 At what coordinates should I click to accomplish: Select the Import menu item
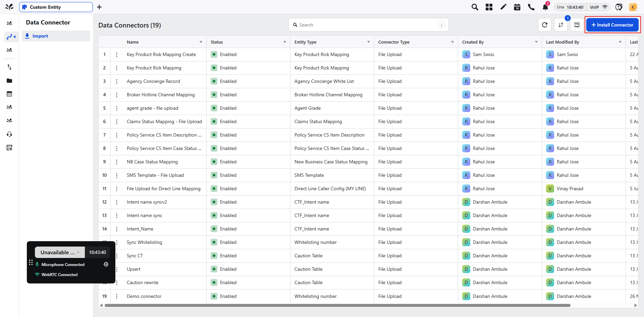(x=56, y=36)
